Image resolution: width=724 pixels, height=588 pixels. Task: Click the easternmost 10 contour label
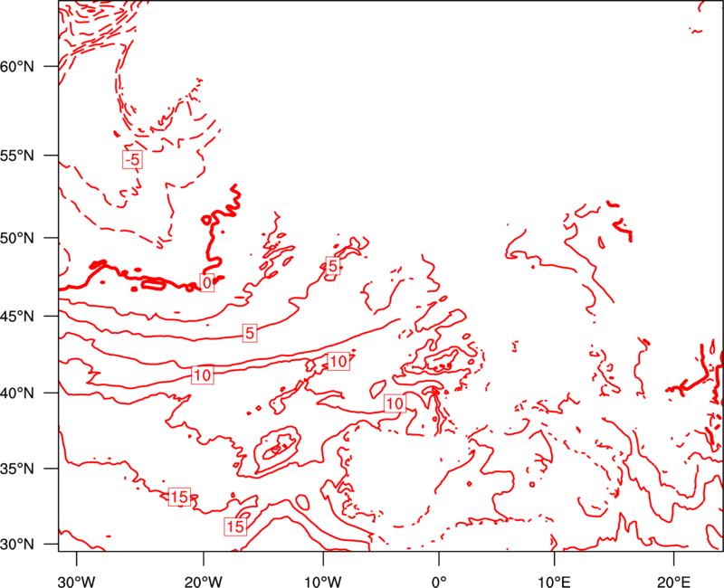(x=395, y=403)
